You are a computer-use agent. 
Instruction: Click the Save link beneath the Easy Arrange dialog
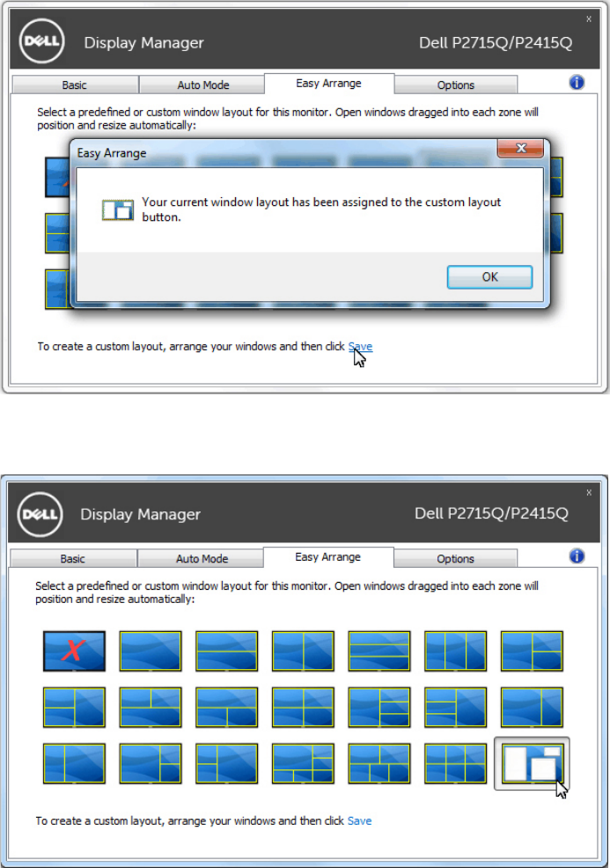tap(360, 347)
